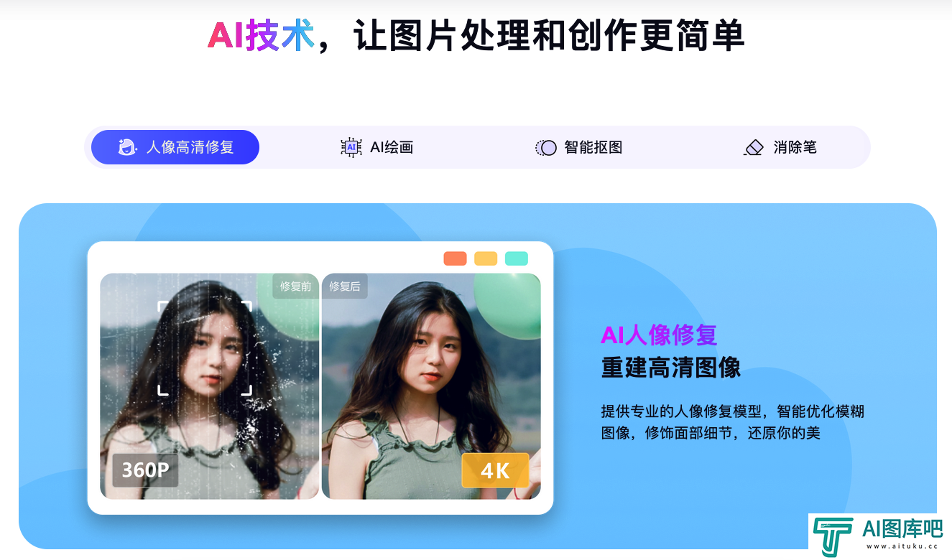Image resolution: width=952 pixels, height=560 pixels.
Task: Click the 360P resolution badge
Action: coord(145,470)
